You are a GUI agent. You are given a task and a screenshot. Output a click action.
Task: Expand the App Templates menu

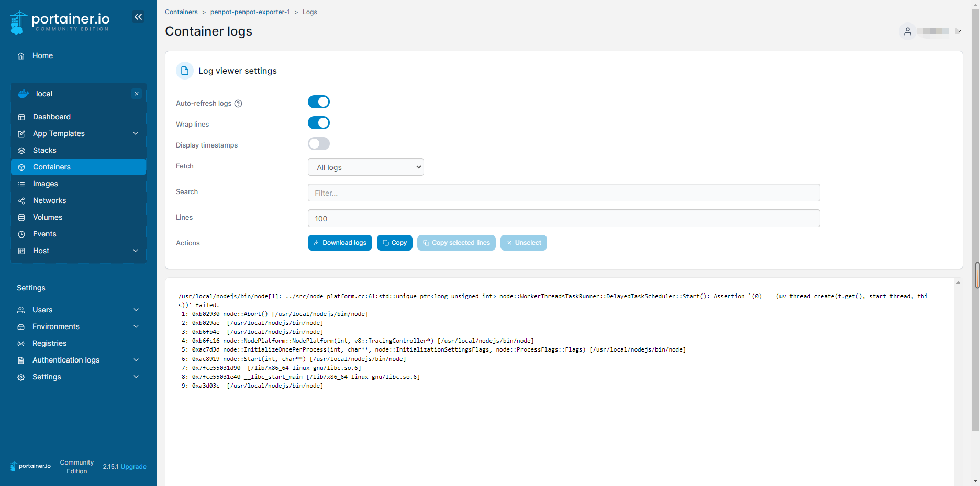58,133
